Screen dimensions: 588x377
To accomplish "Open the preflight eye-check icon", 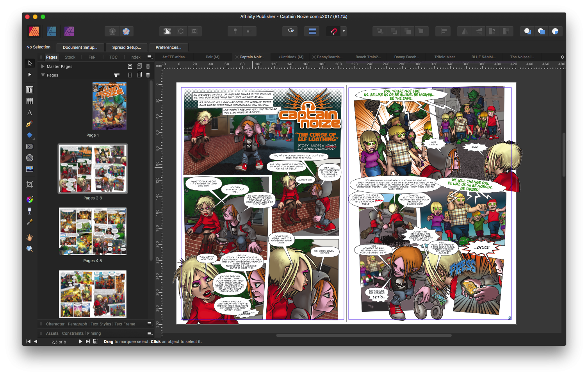I will point(290,31).
